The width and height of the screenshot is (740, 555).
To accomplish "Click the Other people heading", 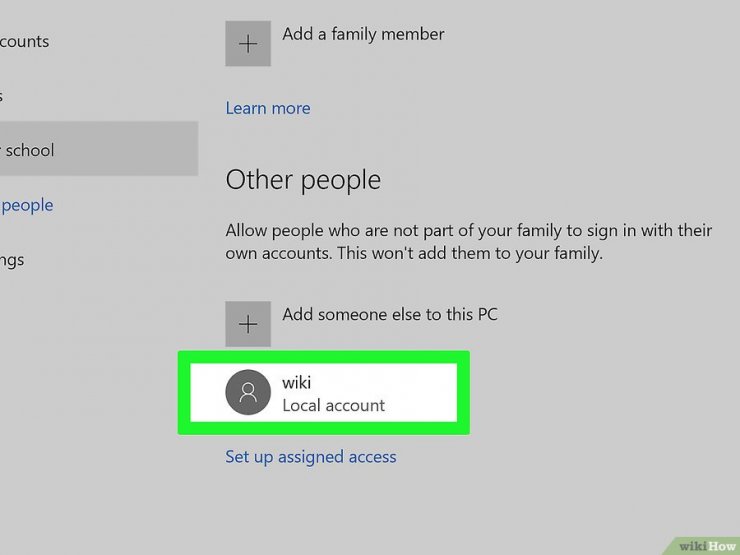I will pyautogui.click(x=303, y=180).
